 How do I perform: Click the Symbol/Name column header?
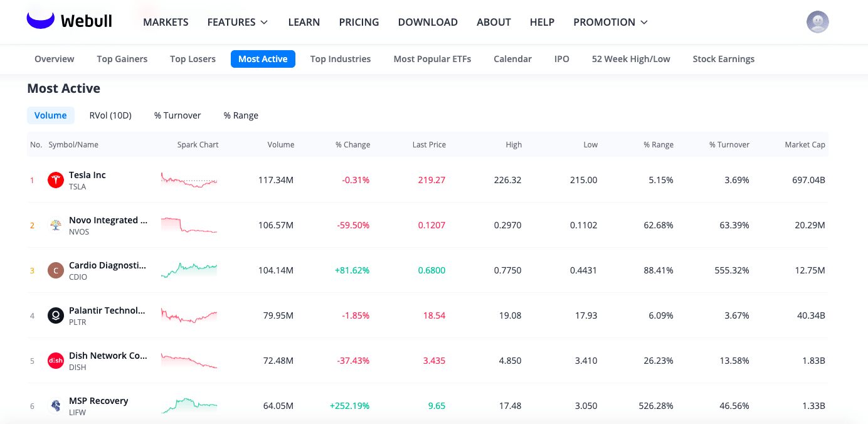pyautogui.click(x=73, y=145)
